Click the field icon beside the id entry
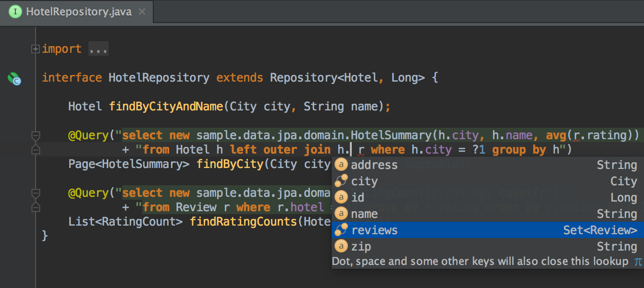This screenshot has height=288, width=644. (341, 197)
